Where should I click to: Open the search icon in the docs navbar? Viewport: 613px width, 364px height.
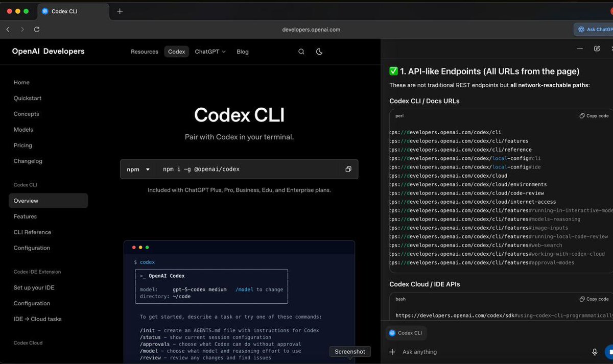click(x=301, y=52)
